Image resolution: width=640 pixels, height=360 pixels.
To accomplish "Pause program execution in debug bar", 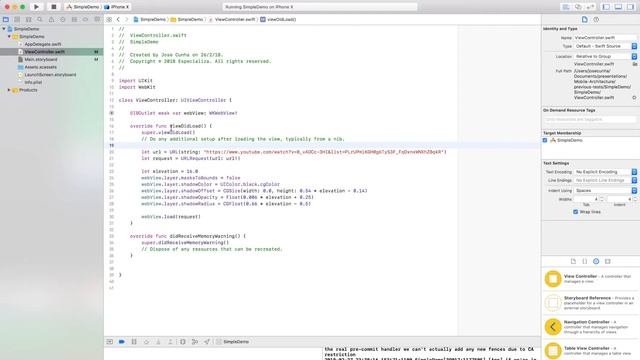I will [x=134, y=342].
